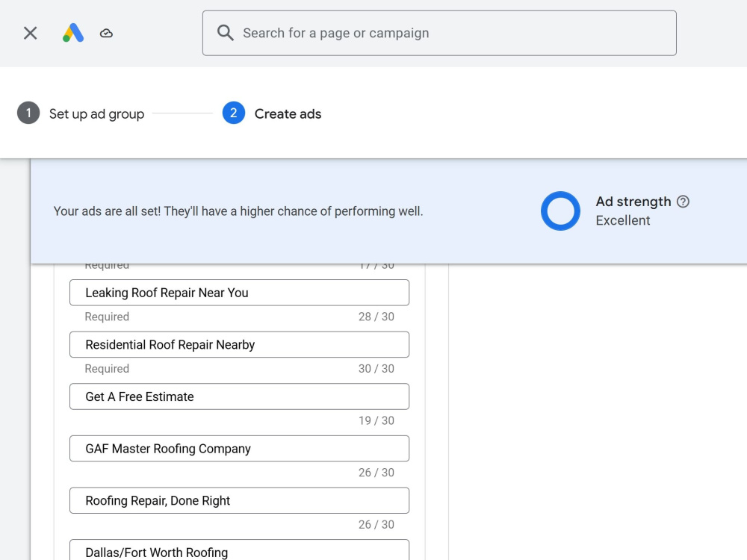Click the search magnifier icon
Viewport: 747px width, 560px height.
tap(226, 33)
